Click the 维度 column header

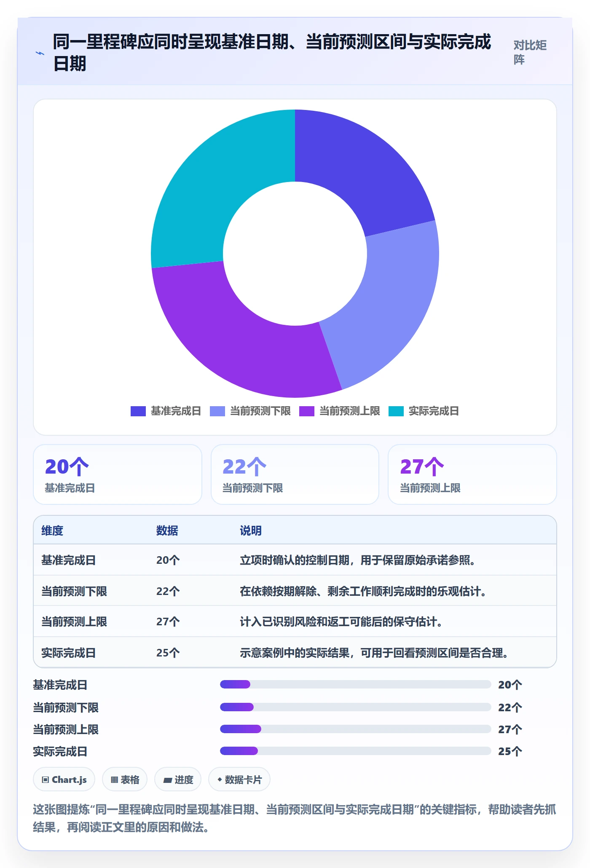coord(52,530)
